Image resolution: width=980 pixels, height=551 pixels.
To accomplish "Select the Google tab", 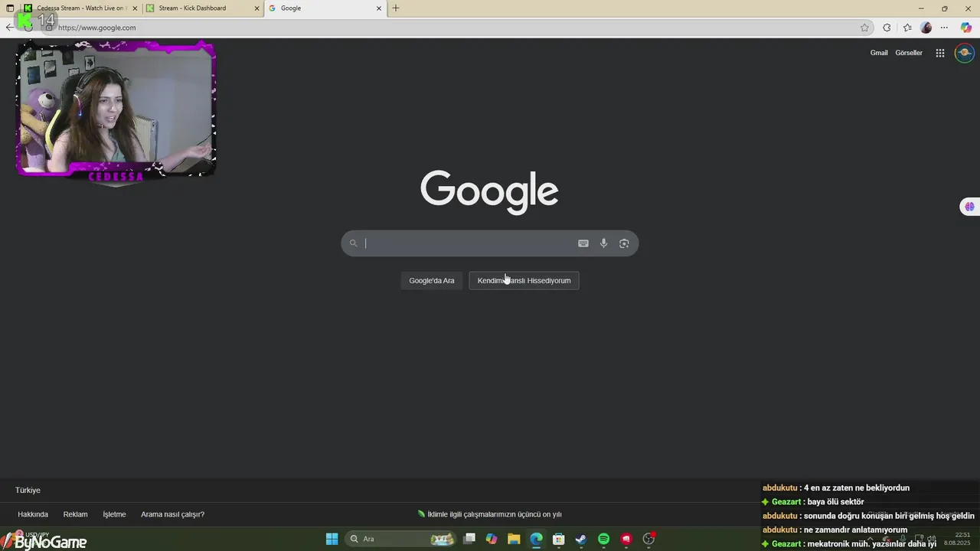I will pos(325,8).
